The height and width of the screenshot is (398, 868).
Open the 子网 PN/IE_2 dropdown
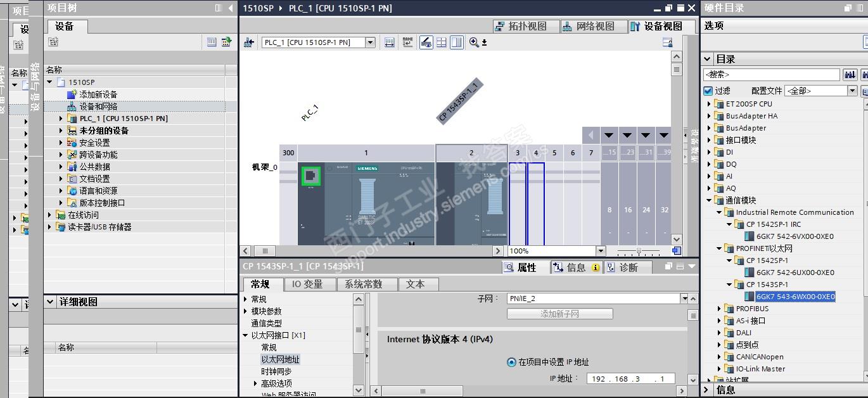(684, 298)
